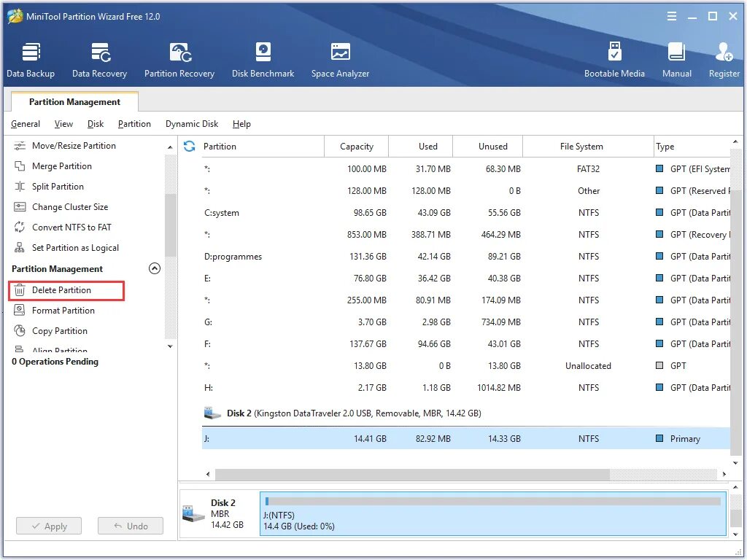Select the Partition Management tab

click(x=75, y=102)
